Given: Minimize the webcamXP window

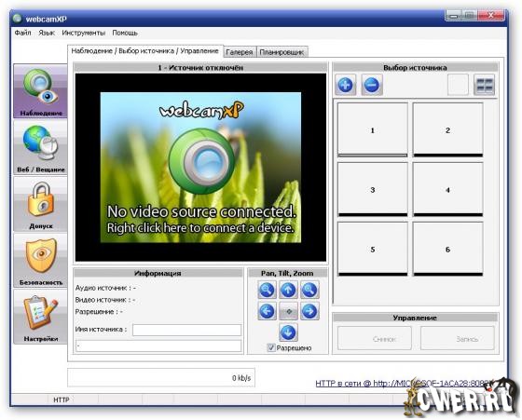Looking at the screenshot, I should 454,15.
